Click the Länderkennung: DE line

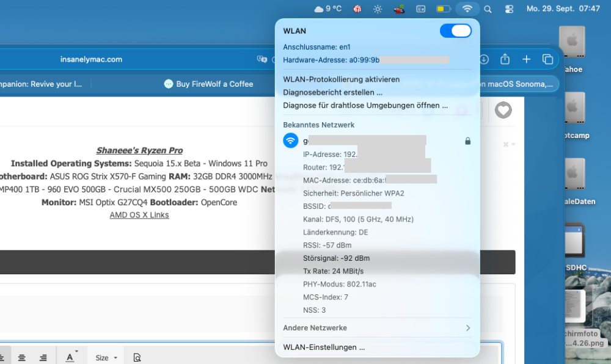point(335,233)
